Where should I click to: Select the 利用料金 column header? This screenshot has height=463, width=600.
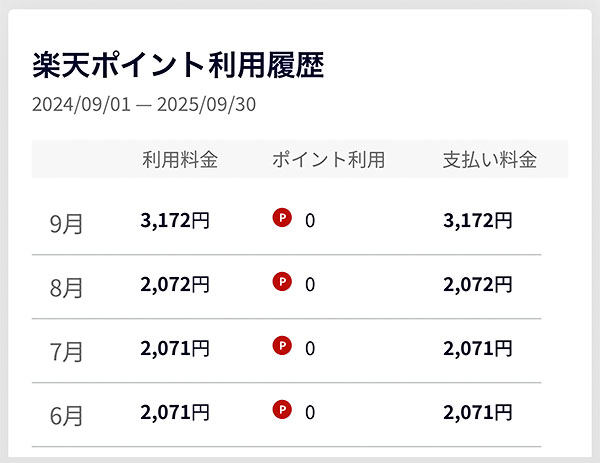[x=180, y=159]
